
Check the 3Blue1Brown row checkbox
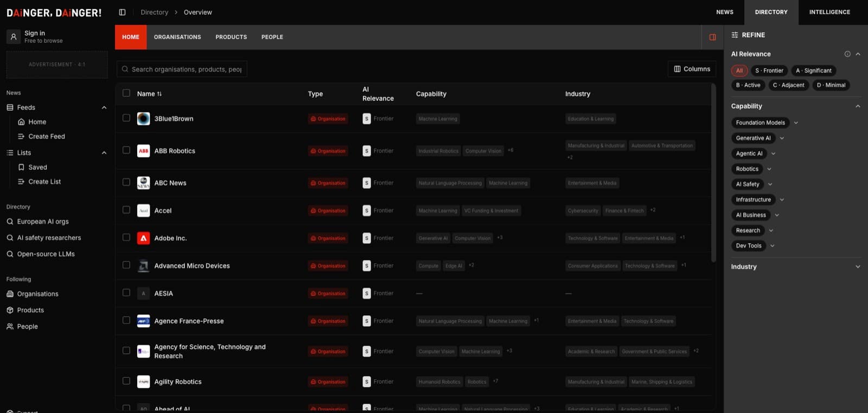click(x=126, y=118)
